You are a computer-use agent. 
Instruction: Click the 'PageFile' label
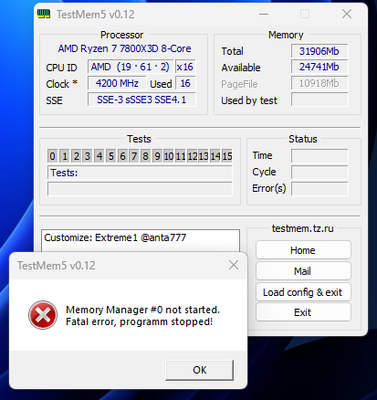[x=239, y=84]
